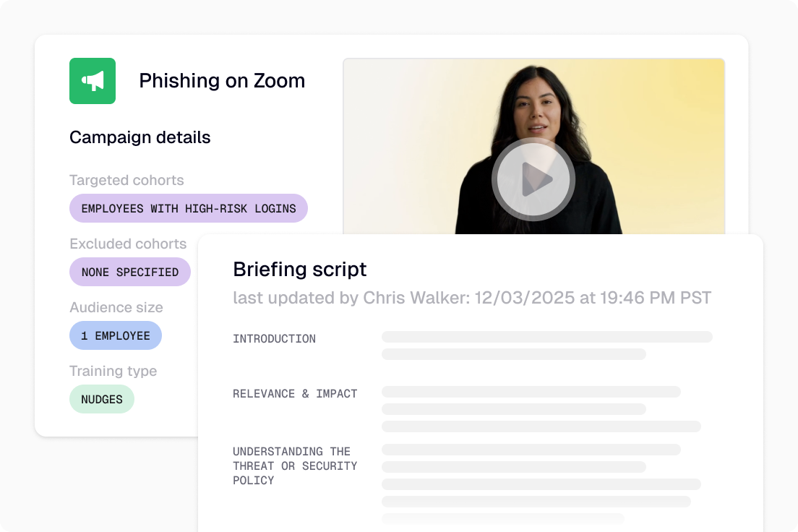Play the briefing video
Viewport: 798px width, 532px height.
(533, 179)
